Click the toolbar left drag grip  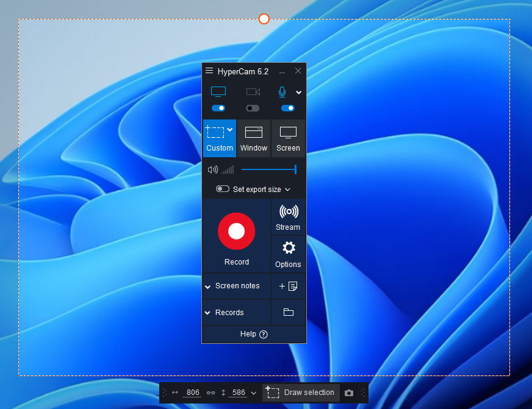[x=165, y=393]
